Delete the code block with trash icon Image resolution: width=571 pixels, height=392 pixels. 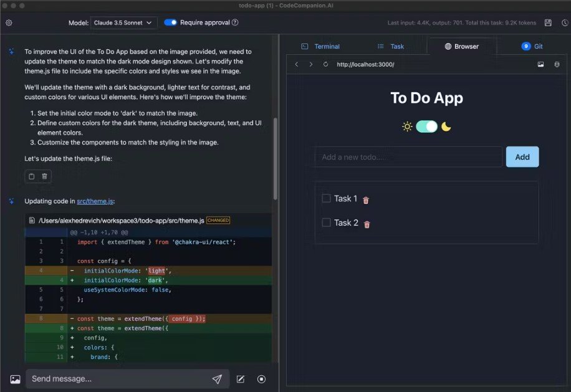pyautogui.click(x=44, y=176)
